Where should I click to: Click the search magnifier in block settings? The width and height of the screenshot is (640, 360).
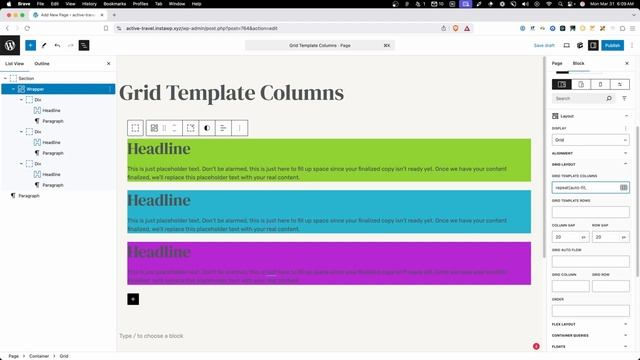coord(609,98)
